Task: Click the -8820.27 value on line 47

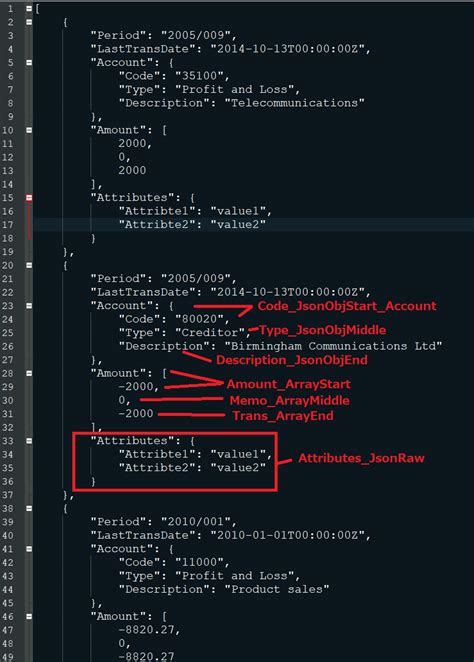Action: click(146, 629)
